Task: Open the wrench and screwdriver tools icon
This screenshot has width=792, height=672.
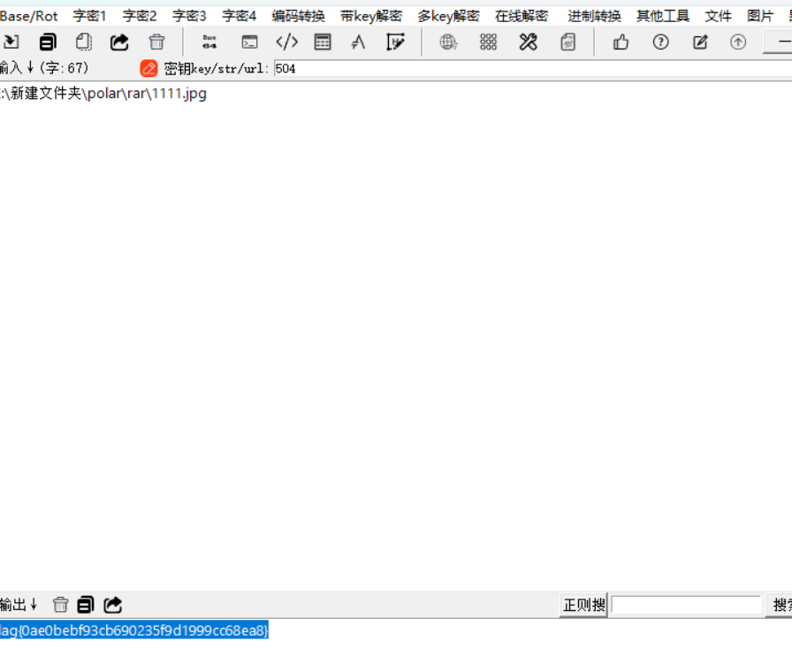Action: [x=528, y=42]
